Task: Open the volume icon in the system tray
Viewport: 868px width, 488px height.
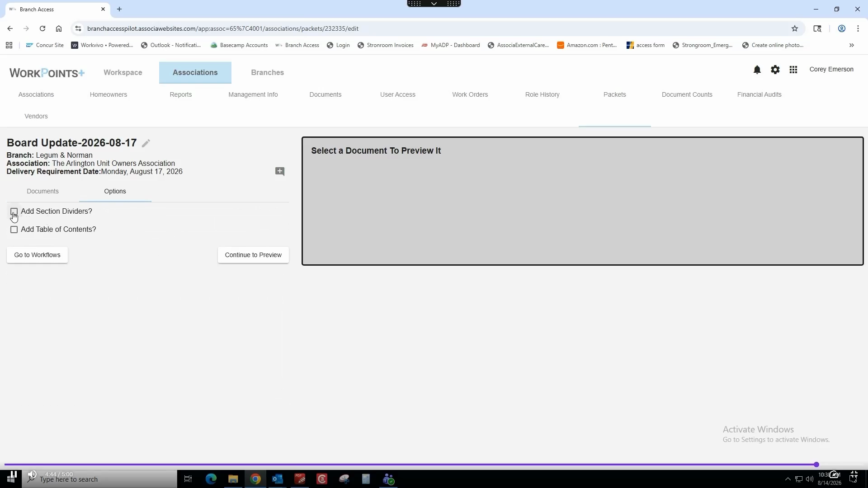Action: (810, 479)
